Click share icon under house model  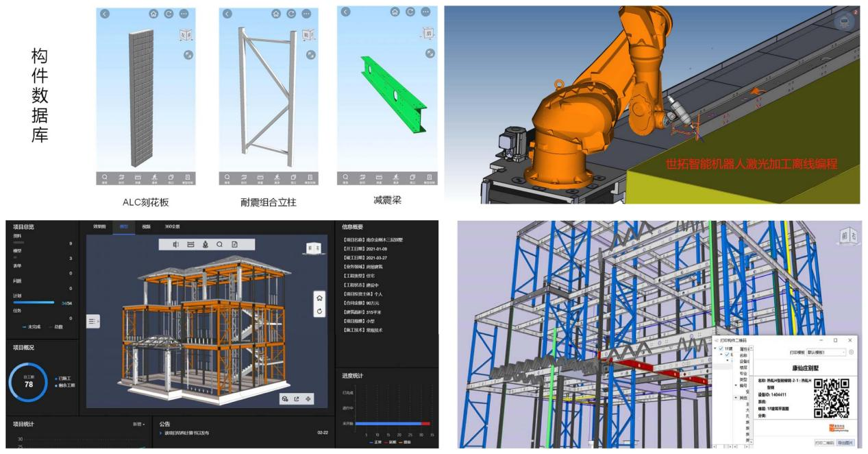pos(296,399)
